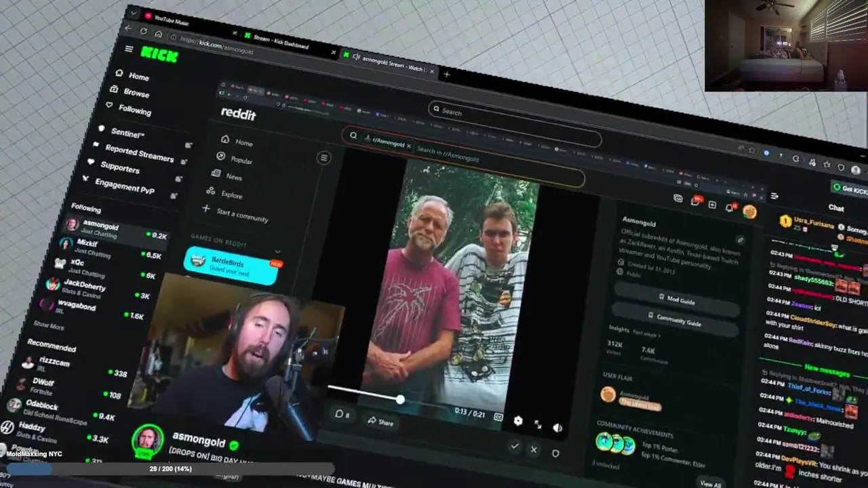868x488 pixels.
Task: Click browser back arrow button
Action: [128, 28]
